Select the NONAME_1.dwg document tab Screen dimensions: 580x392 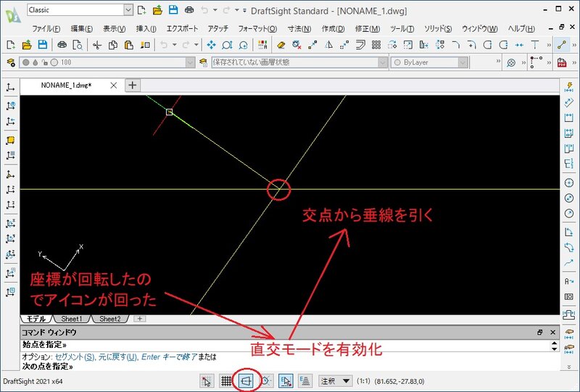click(66, 86)
